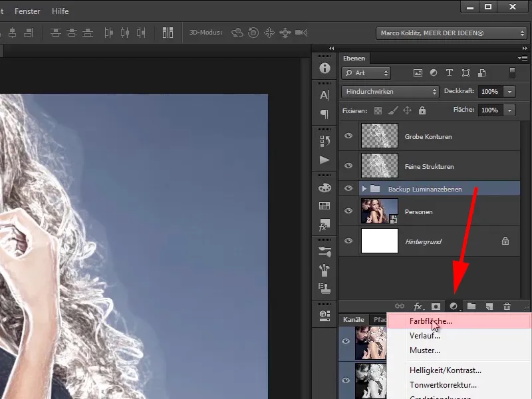Open the Color palette panel icon

tap(325, 188)
